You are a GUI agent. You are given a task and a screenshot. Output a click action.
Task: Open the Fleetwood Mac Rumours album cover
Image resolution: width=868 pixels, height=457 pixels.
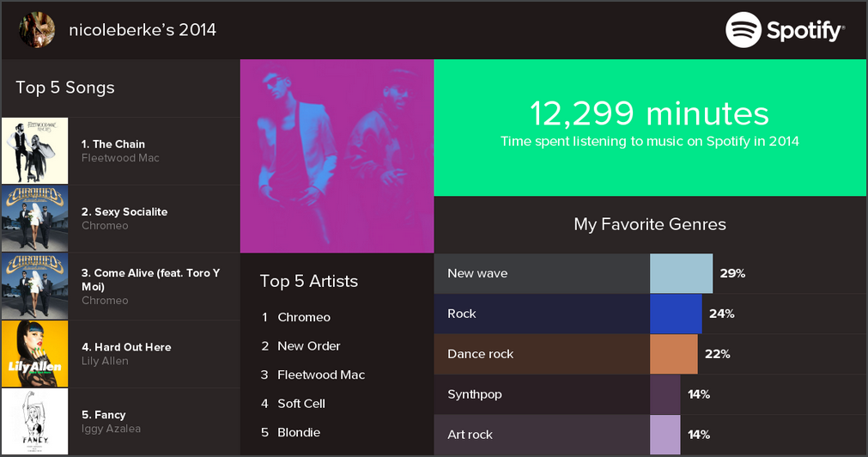(x=35, y=150)
